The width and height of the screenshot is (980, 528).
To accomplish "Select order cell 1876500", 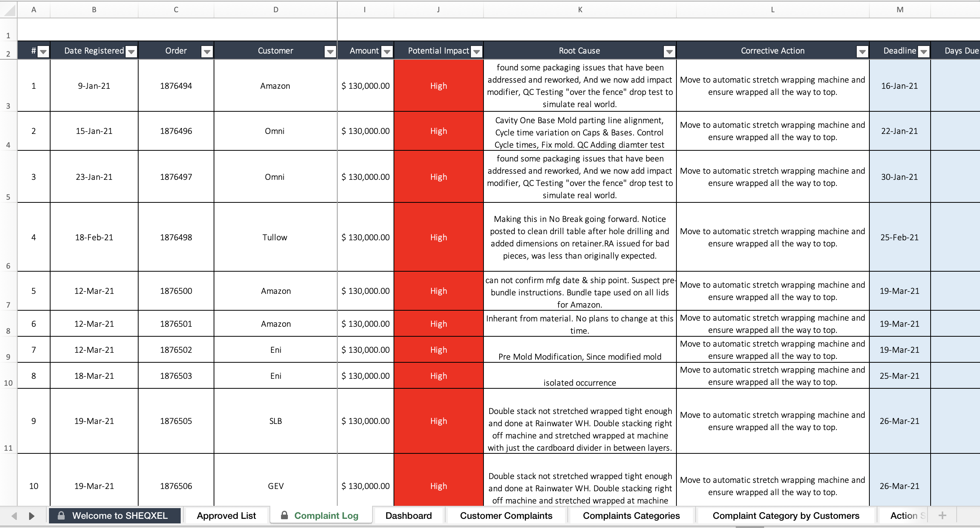I will click(176, 291).
